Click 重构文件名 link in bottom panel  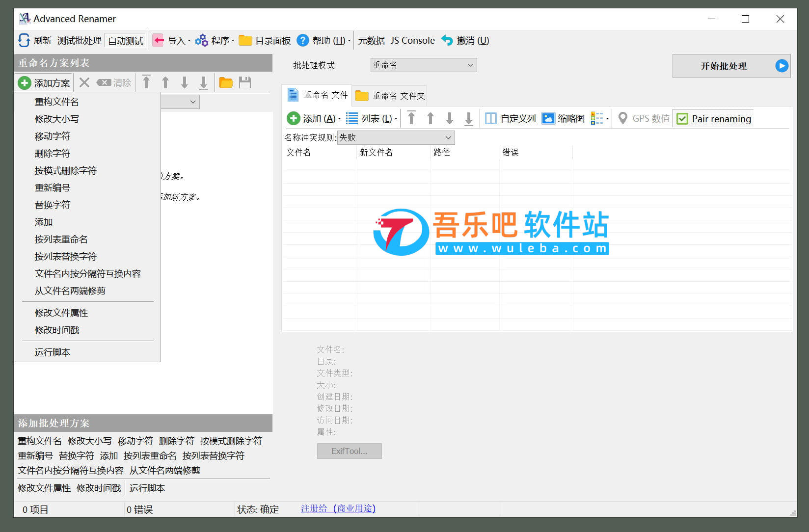point(40,441)
